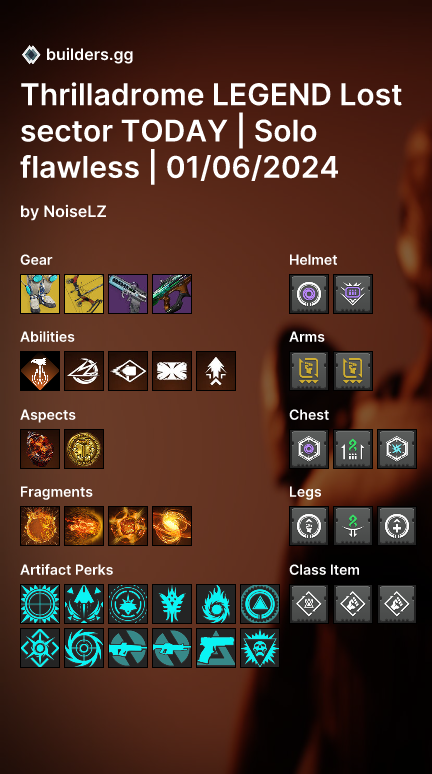Select the first solar fragment icon
Viewport: 432px width, 774px height.
[40, 526]
